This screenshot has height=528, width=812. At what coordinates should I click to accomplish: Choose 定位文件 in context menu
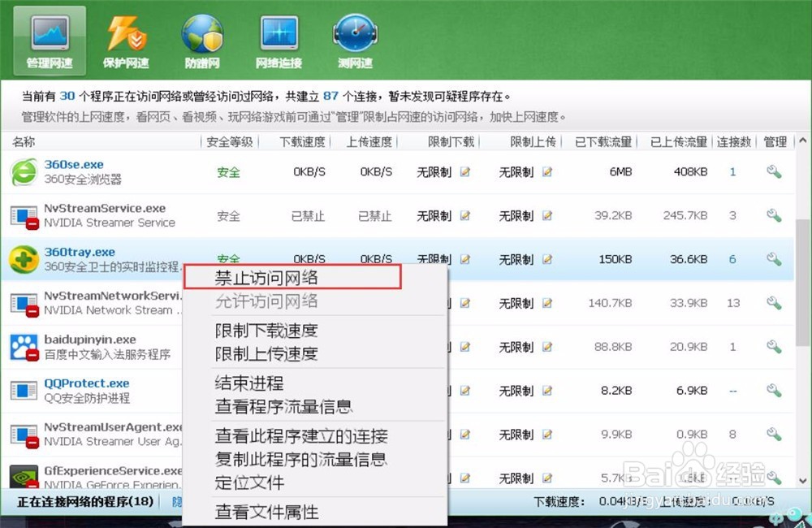click(249, 483)
